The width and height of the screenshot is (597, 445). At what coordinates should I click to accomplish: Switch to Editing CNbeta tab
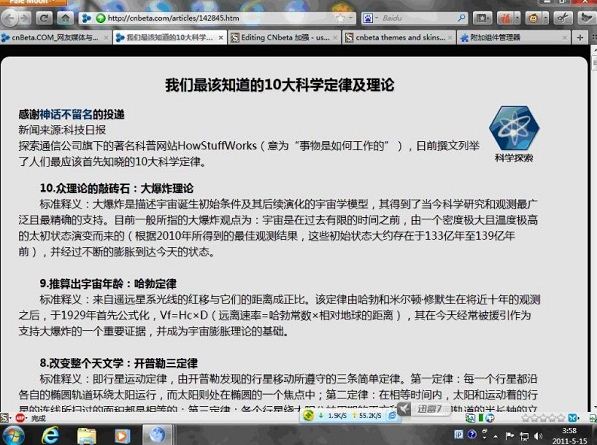(285, 37)
